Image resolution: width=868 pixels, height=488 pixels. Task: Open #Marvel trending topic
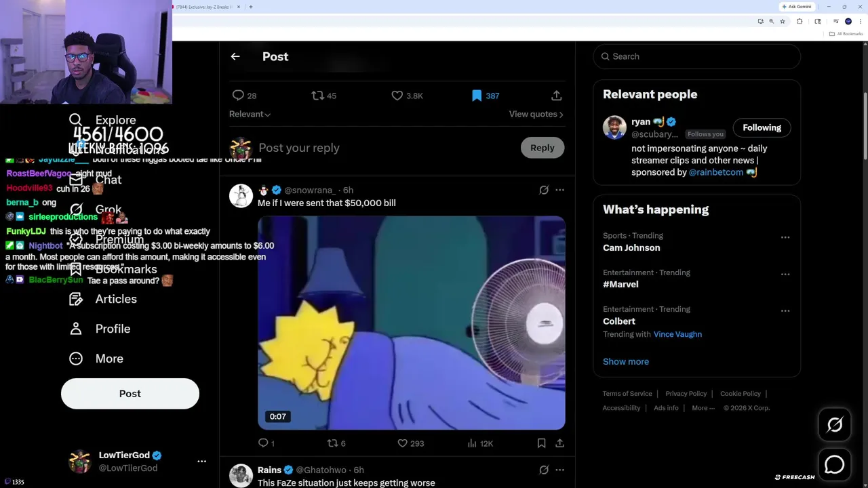[620, 284]
